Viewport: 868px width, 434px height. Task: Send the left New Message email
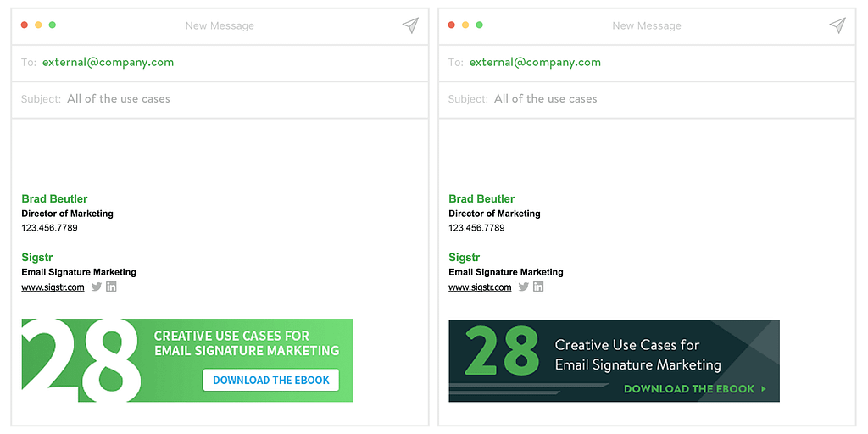410,25
